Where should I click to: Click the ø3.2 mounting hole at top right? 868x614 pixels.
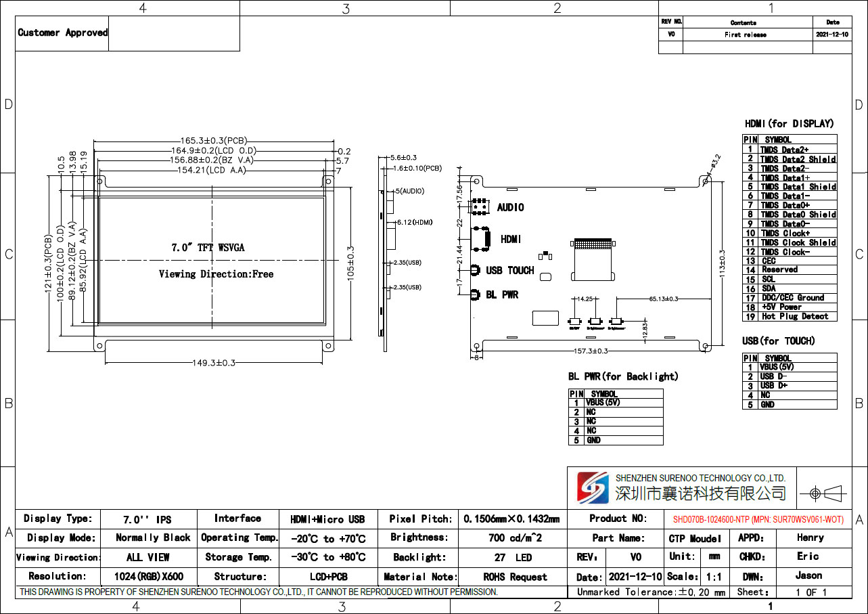(705, 180)
